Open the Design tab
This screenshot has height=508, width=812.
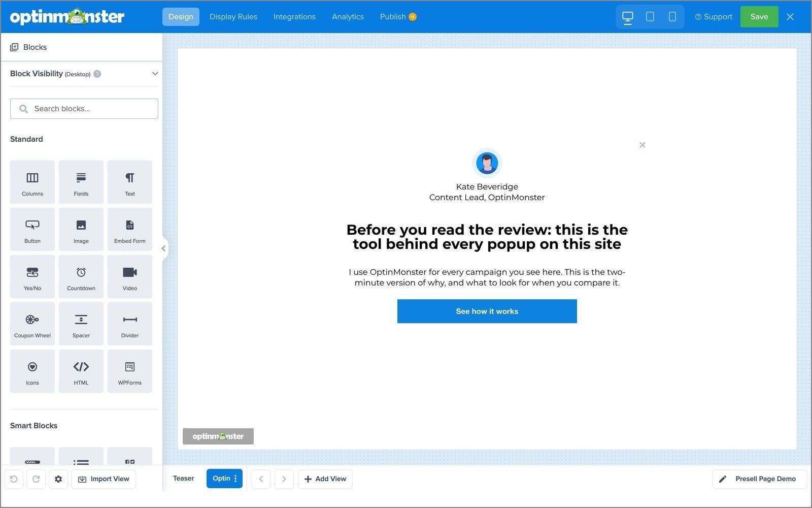click(181, 17)
